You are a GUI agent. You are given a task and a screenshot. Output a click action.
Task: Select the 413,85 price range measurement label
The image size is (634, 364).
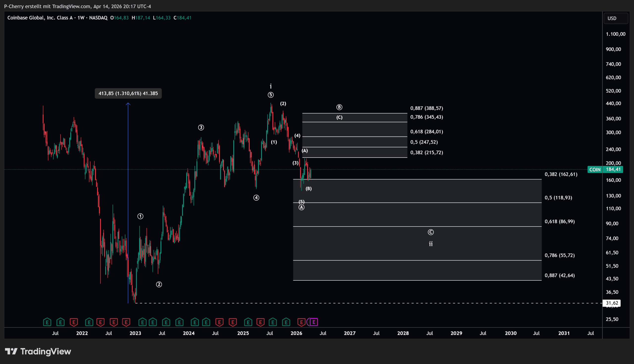pyautogui.click(x=128, y=93)
